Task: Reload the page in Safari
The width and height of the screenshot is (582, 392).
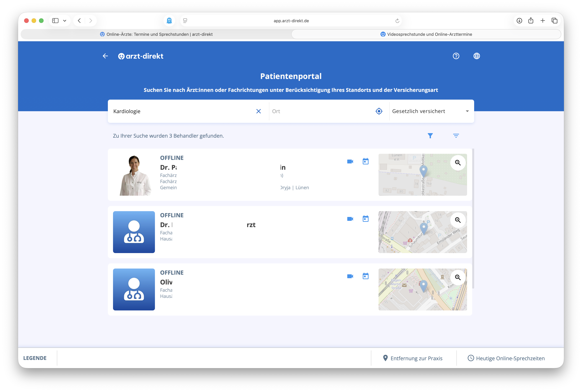Action: tap(397, 21)
